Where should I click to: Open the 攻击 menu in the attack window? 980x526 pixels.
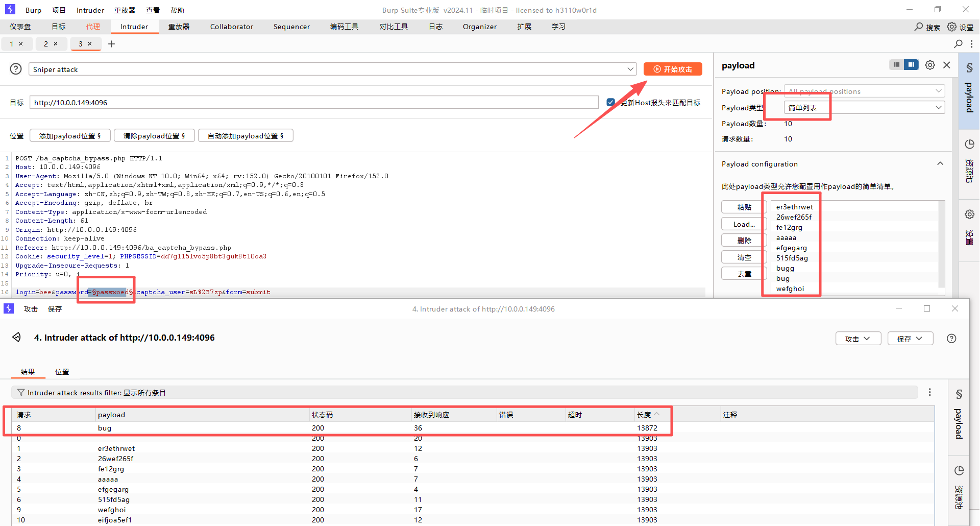tap(31, 309)
